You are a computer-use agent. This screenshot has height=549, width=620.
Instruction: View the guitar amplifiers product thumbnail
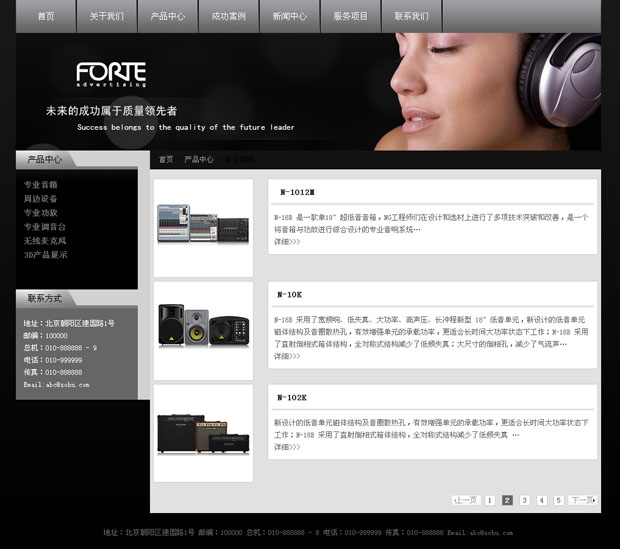pos(203,432)
